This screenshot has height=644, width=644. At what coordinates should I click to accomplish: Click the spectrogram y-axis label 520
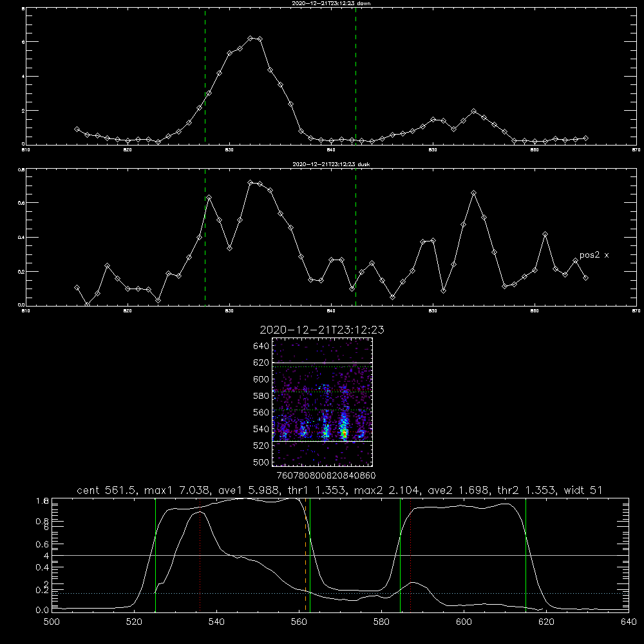point(261,446)
